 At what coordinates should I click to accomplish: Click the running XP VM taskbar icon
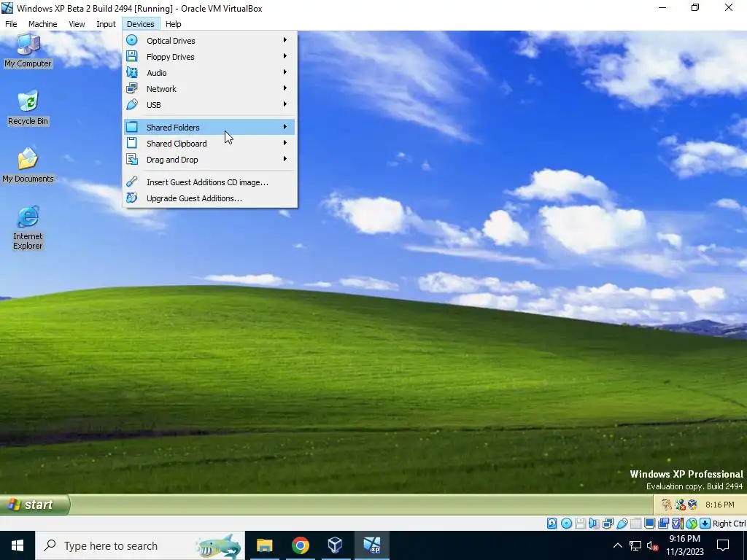click(x=371, y=545)
